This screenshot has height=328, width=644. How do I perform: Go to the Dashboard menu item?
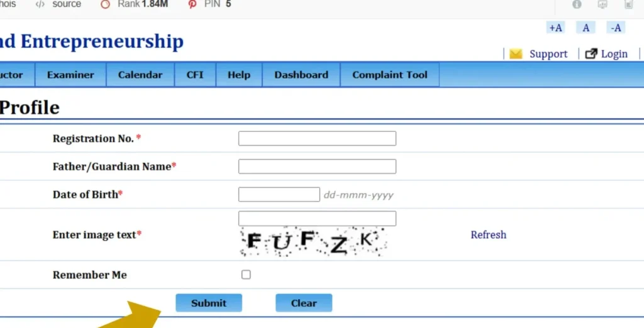coord(301,75)
